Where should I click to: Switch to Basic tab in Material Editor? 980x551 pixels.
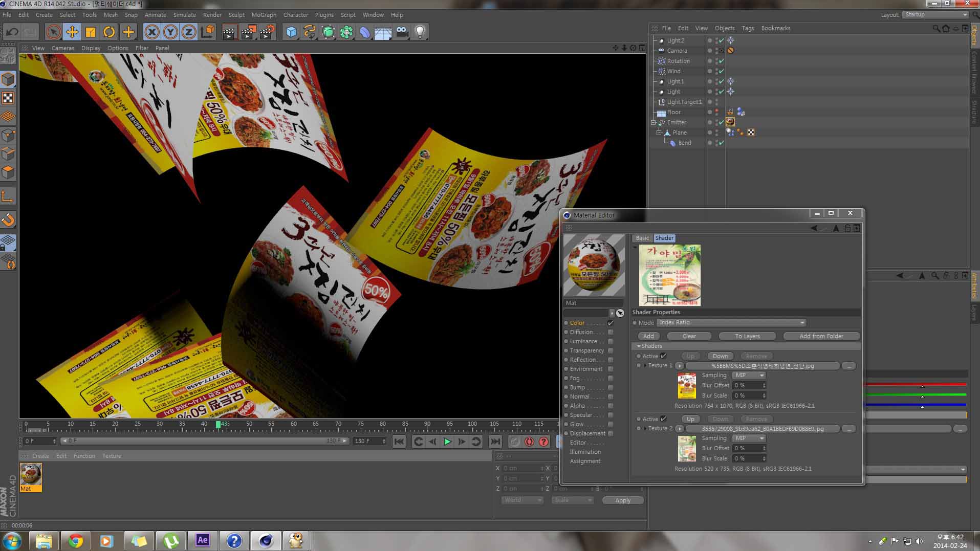[642, 238]
